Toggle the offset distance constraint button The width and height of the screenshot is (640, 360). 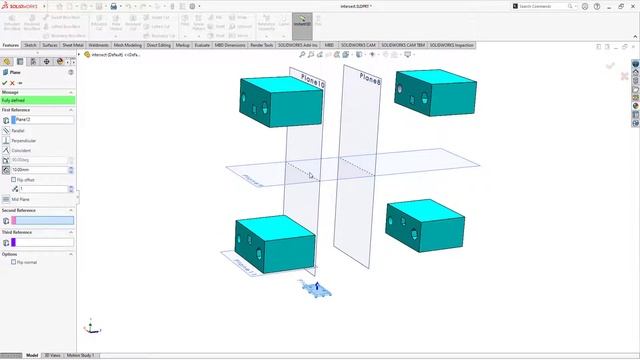tap(6, 170)
